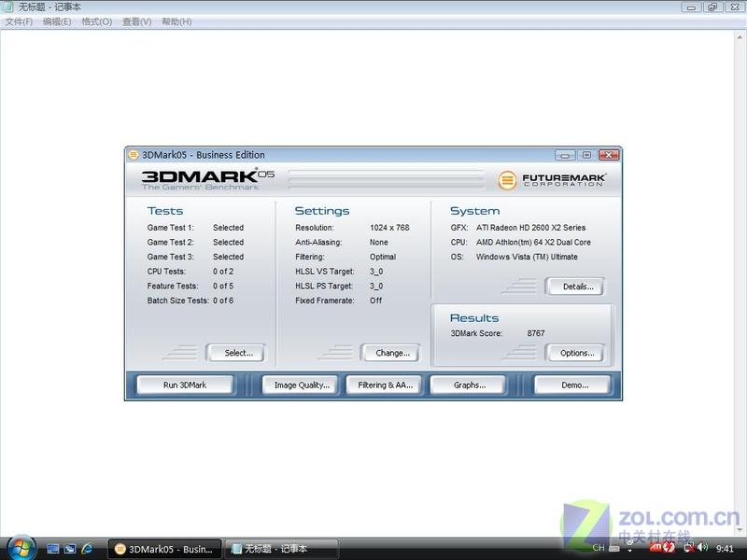747x560 pixels.
Task: Click CPU text AMD Athlon(tm) 64 X2 Dual Core
Action: tap(533, 243)
